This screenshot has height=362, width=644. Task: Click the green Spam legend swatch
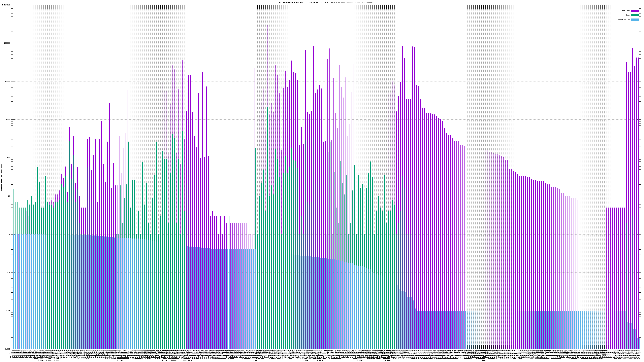click(635, 15)
